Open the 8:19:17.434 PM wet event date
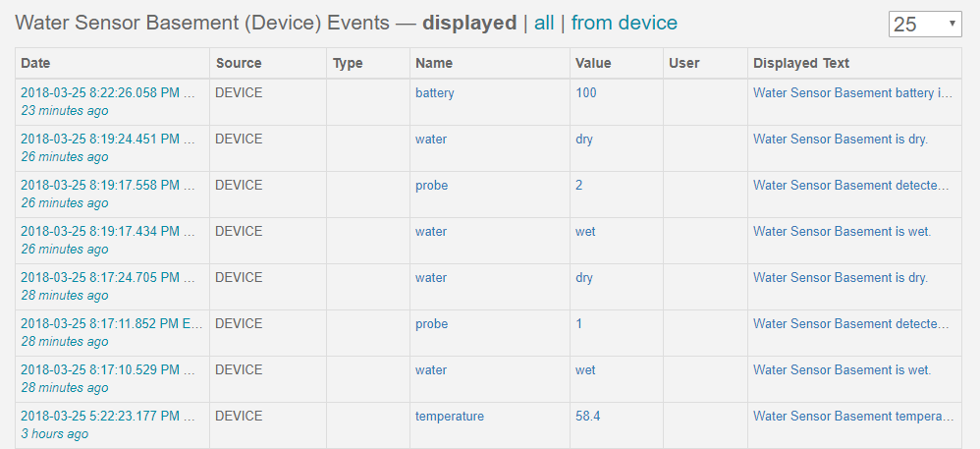 pyautogui.click(x=108, y=232)
